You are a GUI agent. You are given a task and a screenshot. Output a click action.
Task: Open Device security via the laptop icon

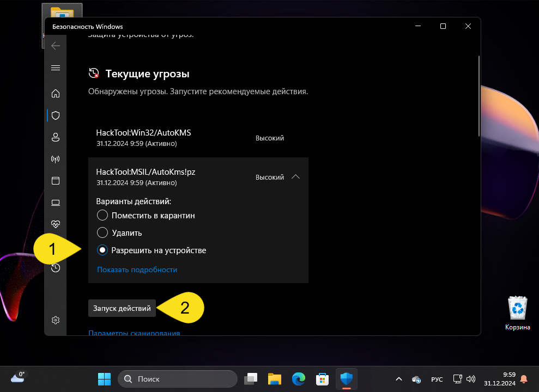(x=55, y=202)
